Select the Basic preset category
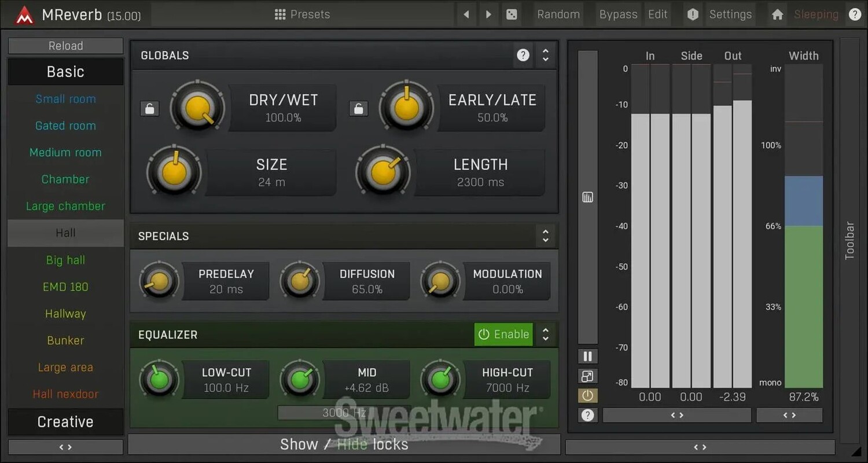 [65, 72]
